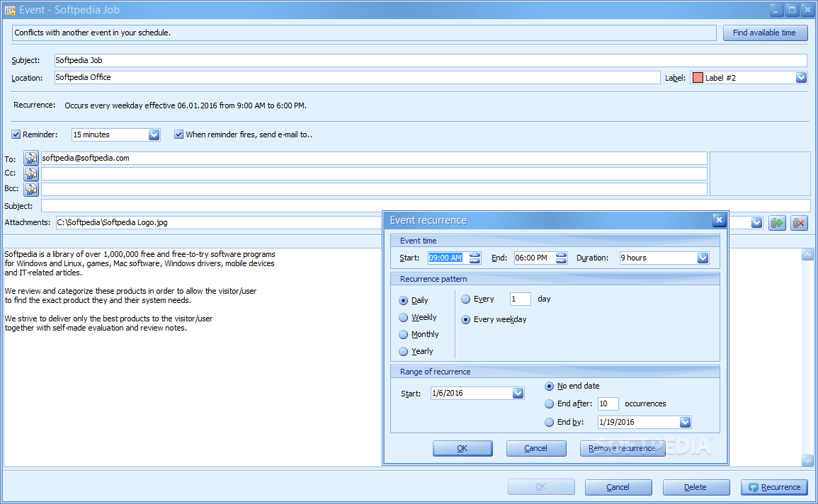Viewport: 818px width, 504px height.
Task: Click the Every day count field
Action: 520,299
